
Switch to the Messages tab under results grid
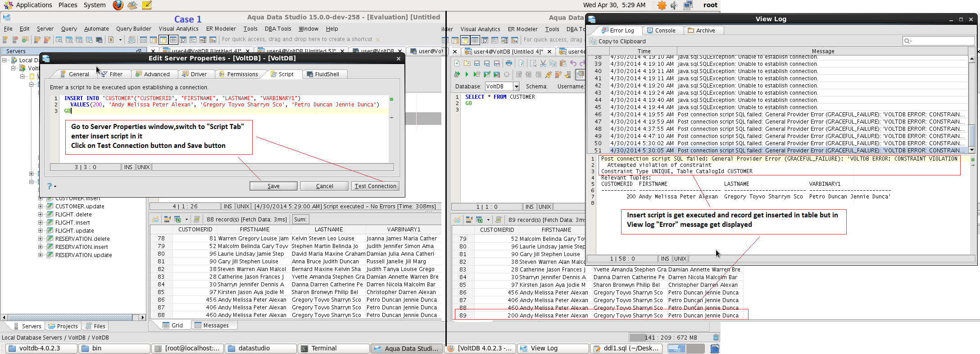click(212, 325)
